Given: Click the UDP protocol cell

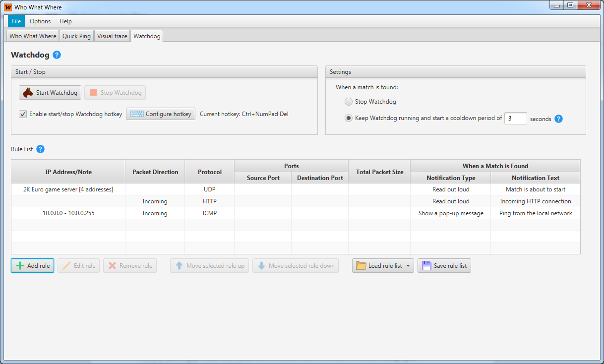Looking at the screenshot, I should (x=210, y=189).
